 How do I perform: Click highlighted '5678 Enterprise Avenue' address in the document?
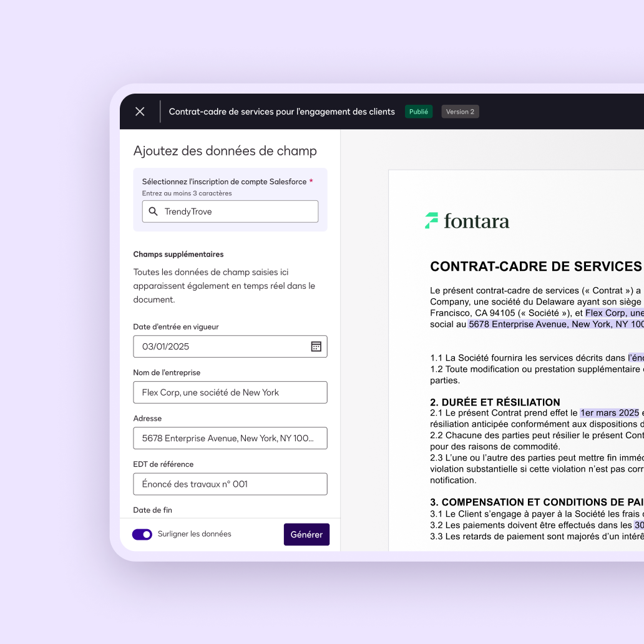click(555, 324)
